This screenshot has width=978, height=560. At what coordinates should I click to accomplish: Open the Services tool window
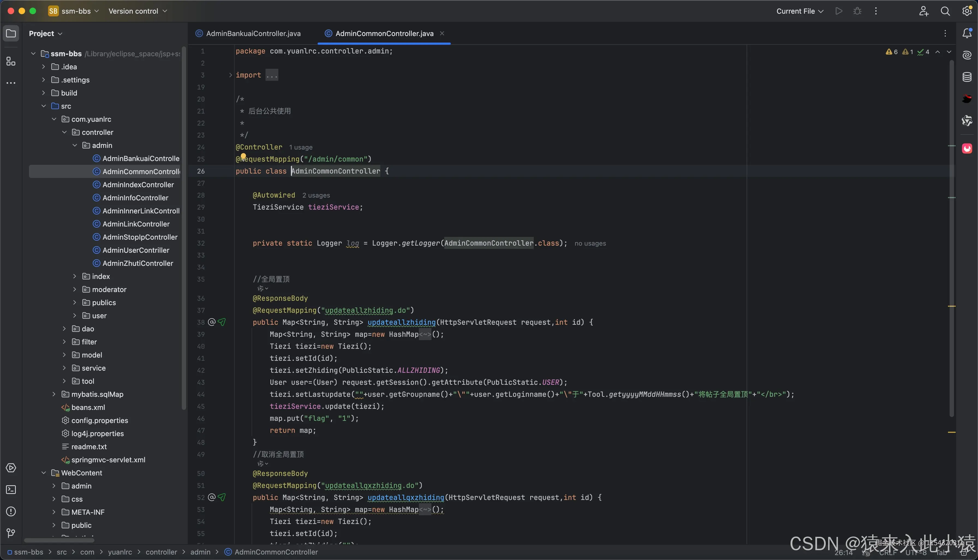(11, 468)
